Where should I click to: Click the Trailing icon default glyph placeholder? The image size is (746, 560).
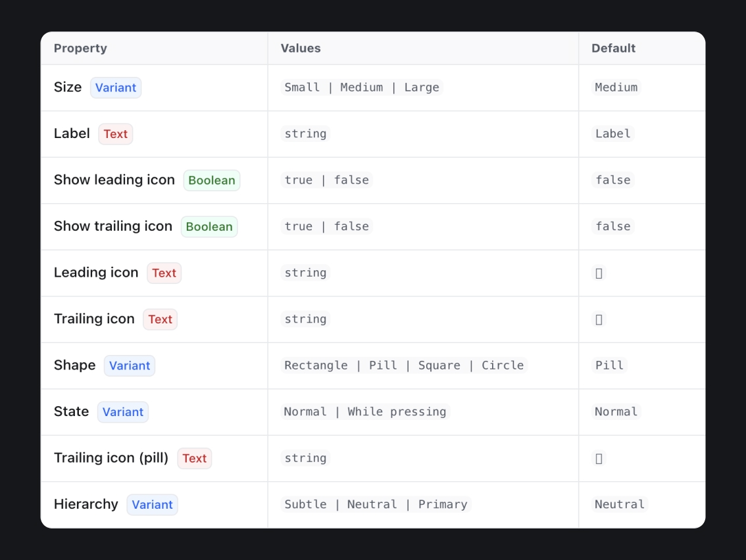point(599,319)
